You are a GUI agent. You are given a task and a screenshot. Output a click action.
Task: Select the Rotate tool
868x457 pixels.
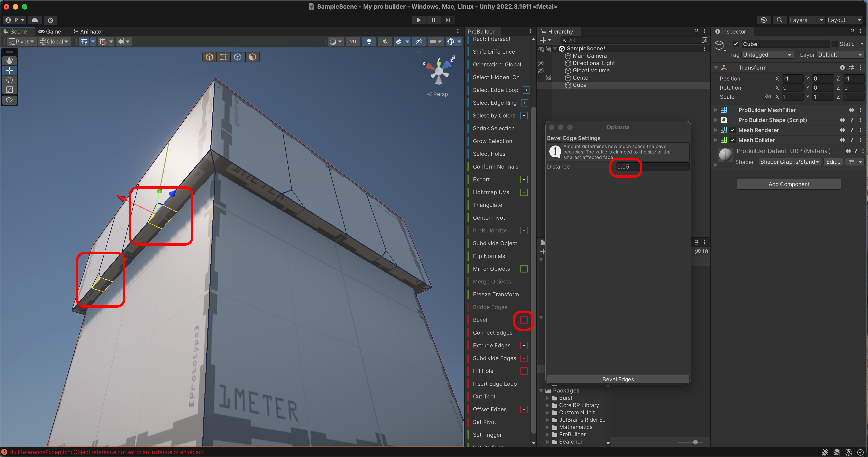click(x=9, y=80)
